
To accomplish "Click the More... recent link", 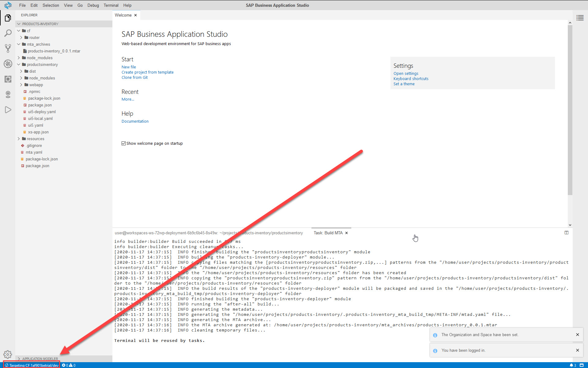I will pos(128,99).
